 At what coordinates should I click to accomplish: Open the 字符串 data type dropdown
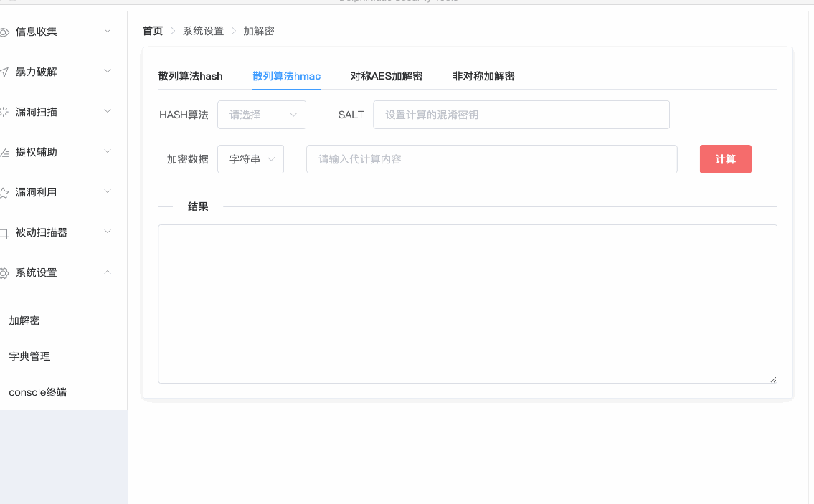click(250, 159)
